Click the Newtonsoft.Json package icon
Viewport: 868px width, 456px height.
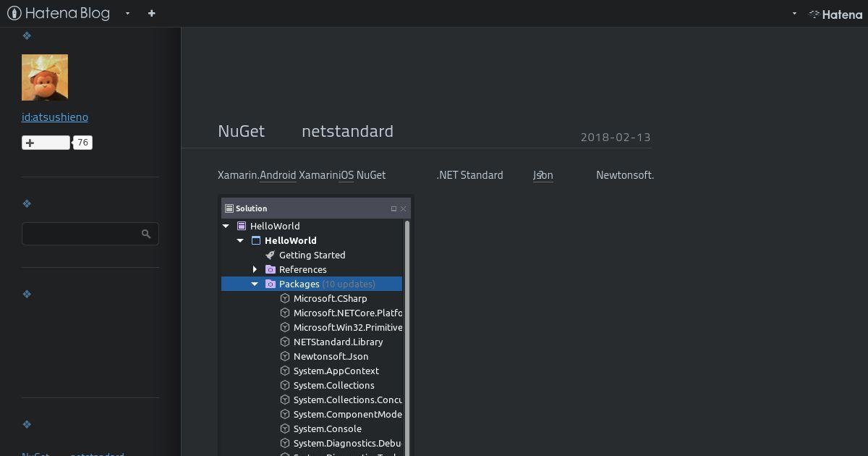coord(285,356)
